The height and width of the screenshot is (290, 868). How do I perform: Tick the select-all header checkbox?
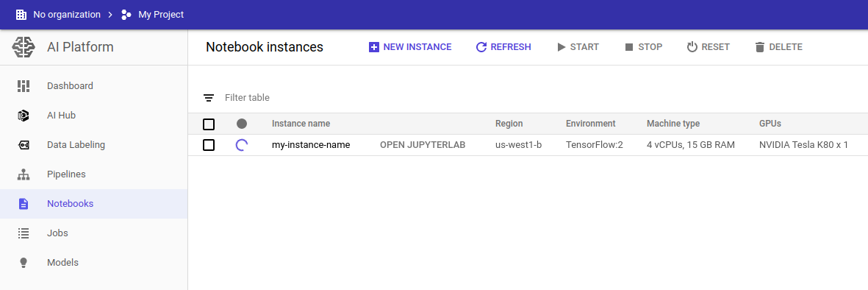209,124
